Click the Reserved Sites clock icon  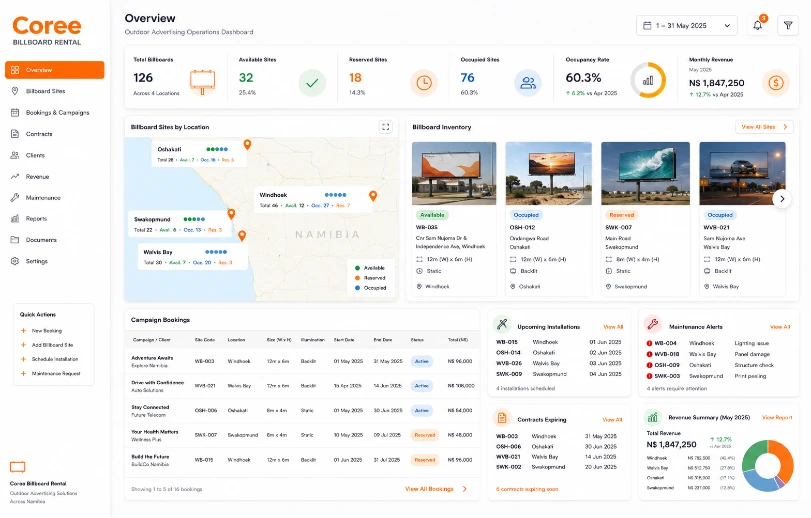click(424, 83)
